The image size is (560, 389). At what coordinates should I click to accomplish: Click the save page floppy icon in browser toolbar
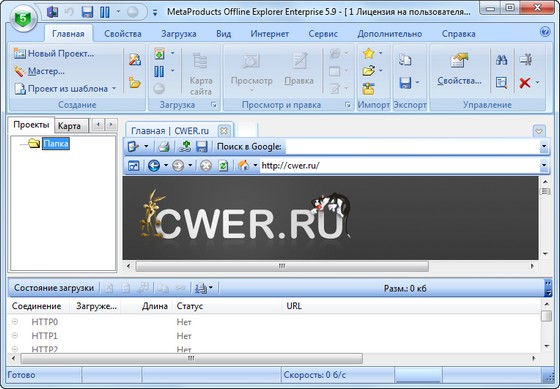coord(202,146)
